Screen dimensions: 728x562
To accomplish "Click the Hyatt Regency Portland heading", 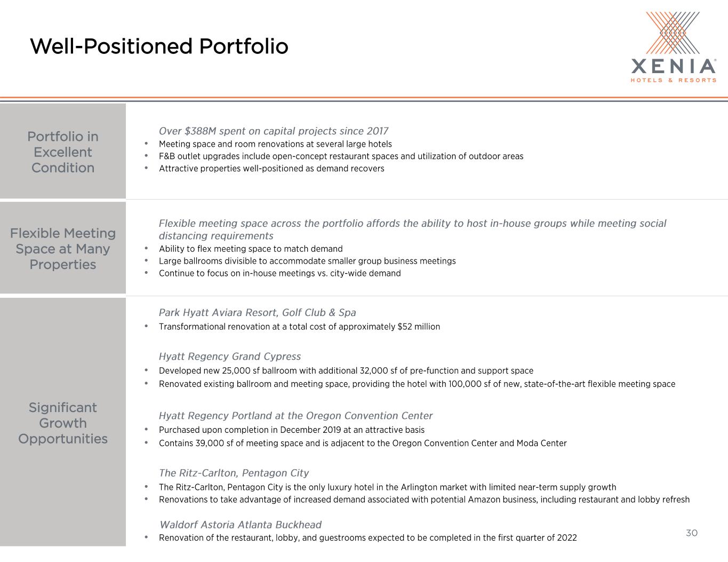I will [296, 416].
